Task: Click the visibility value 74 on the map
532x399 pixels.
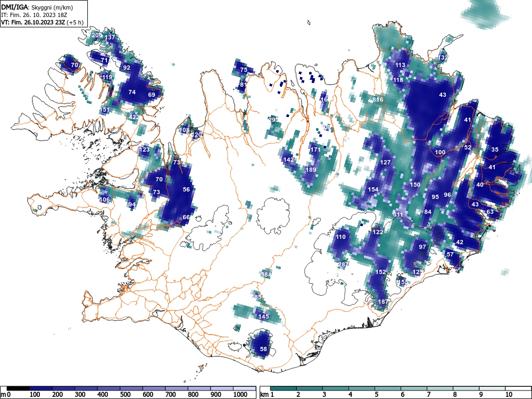Action: point(132,92)
